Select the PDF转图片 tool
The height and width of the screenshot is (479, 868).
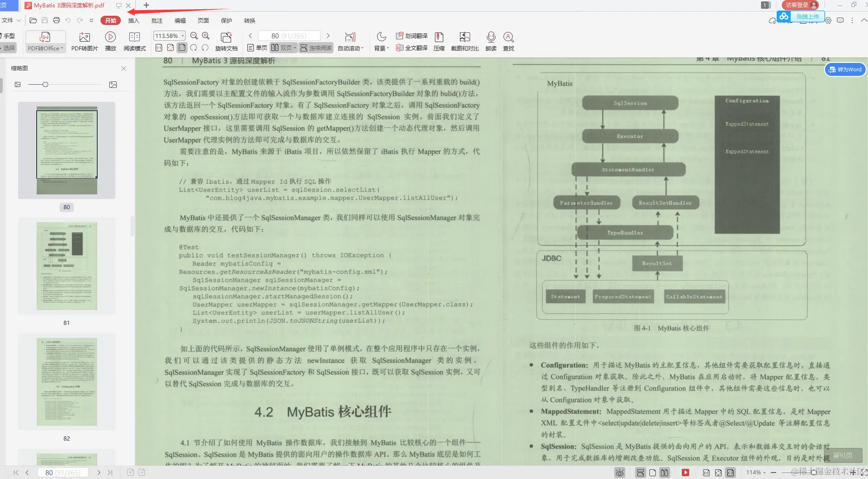[84, 41]
